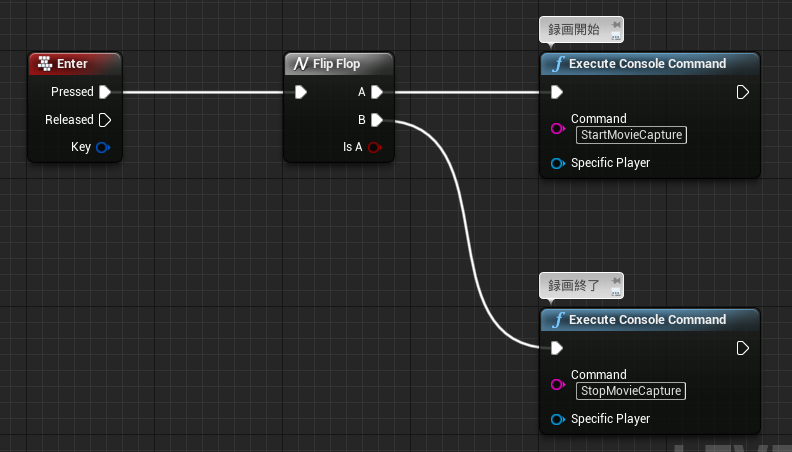Edit the StopMovieCapture command field
Screen dimensions: 792x452
631,391
